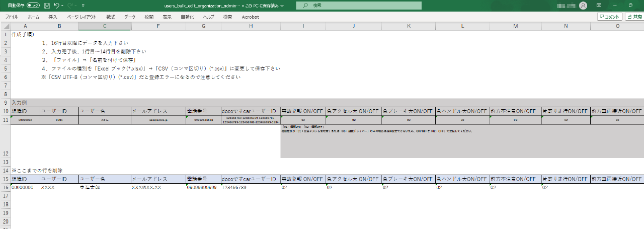Click the 共有 share button

pos(634,17)
